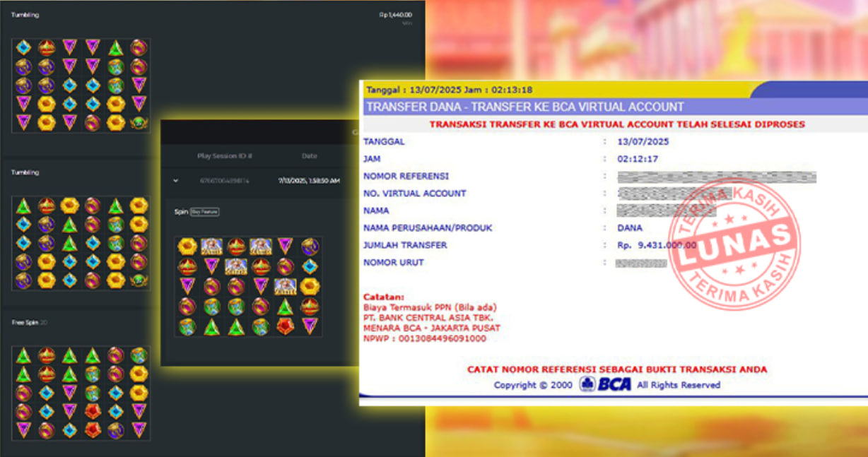Screen dimensions: 868x457
Task: Click the All Rights Reserved text
Action: [679, 385]
